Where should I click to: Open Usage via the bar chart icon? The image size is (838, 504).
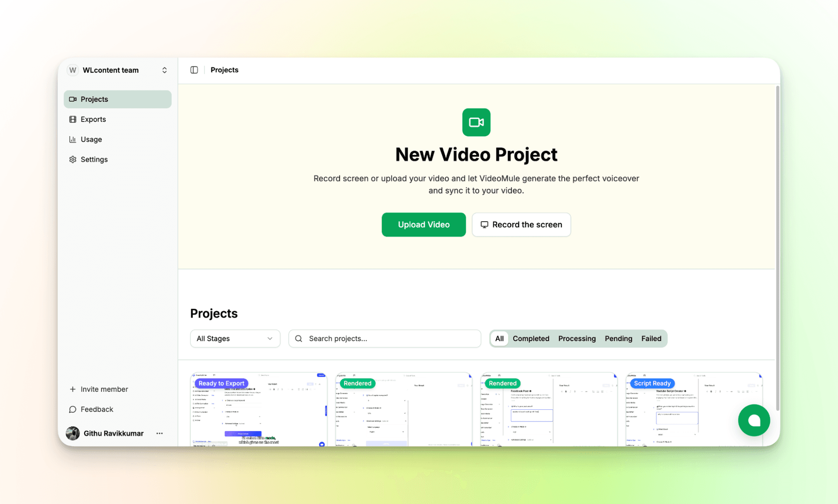[x=72, y=139]
